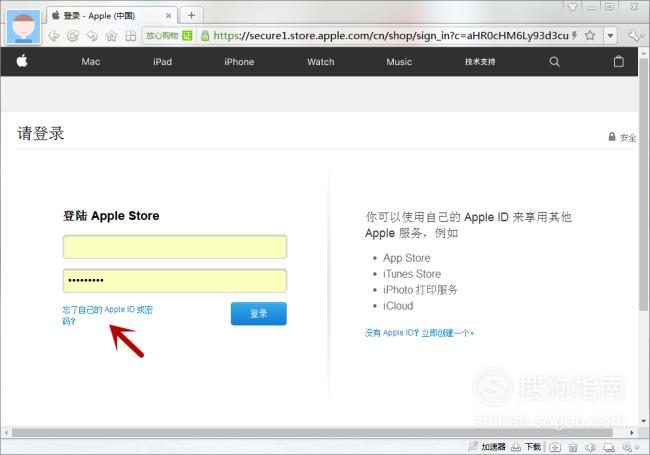Open the Watch menu item
The height and width of the screenshot is (455, 650).
[x=320, y=62]
